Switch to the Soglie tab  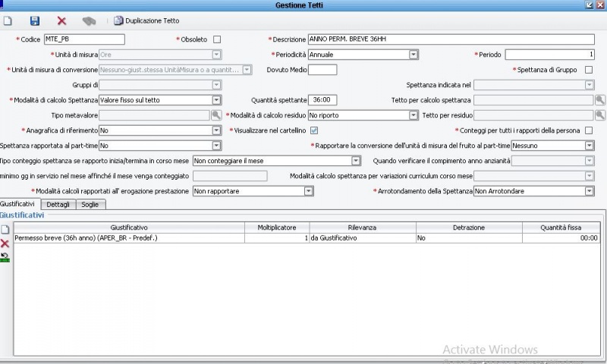tap(90, 205)
